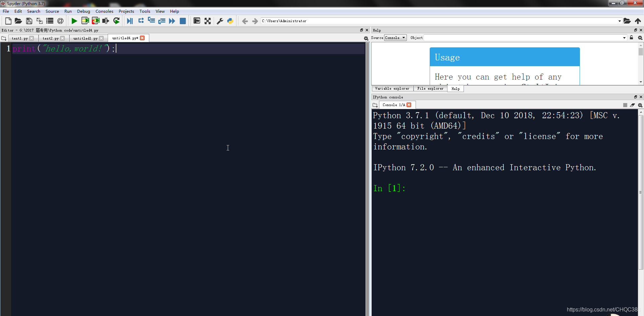The width and height of the screenshot is (644, 316).
Task: Open the Help pane options gear icon
Action: click(x=640, y=38)
